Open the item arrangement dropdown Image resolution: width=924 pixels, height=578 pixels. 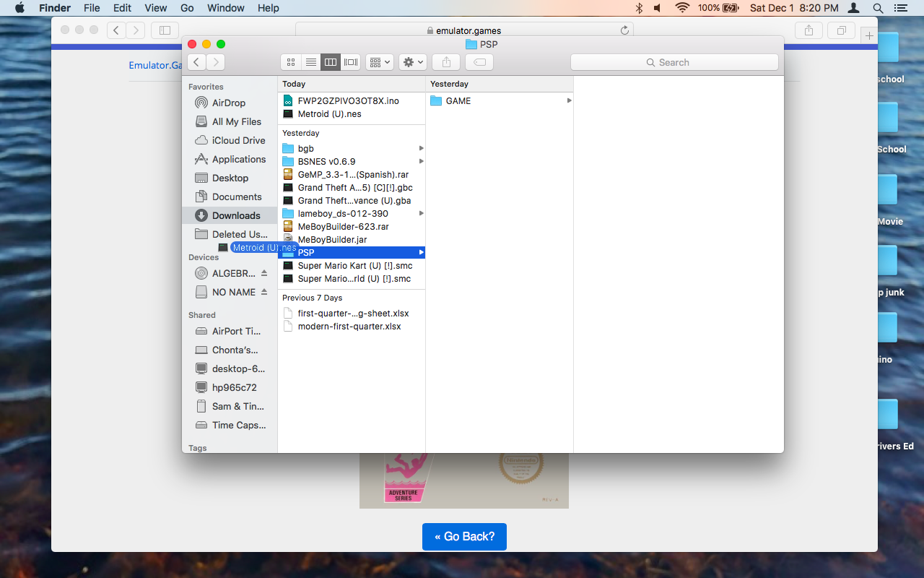click(379, 62)
